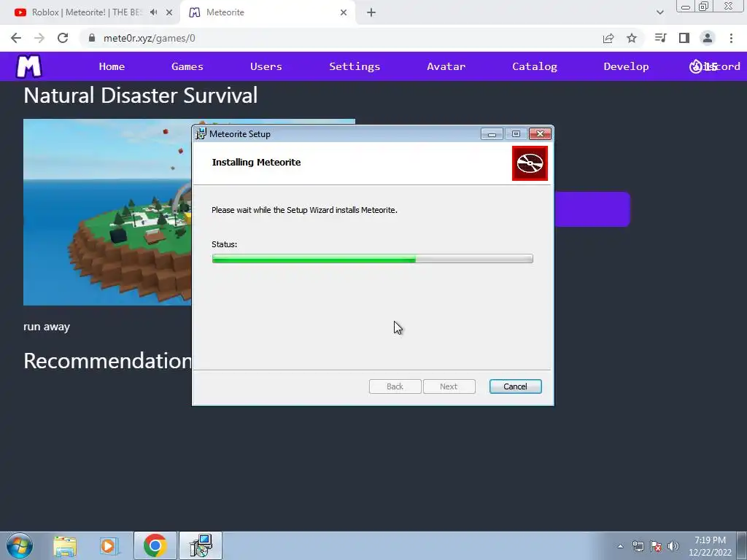Close the Meteorite Setup window
Screen dimensions: 747x560
click(541, 134)
